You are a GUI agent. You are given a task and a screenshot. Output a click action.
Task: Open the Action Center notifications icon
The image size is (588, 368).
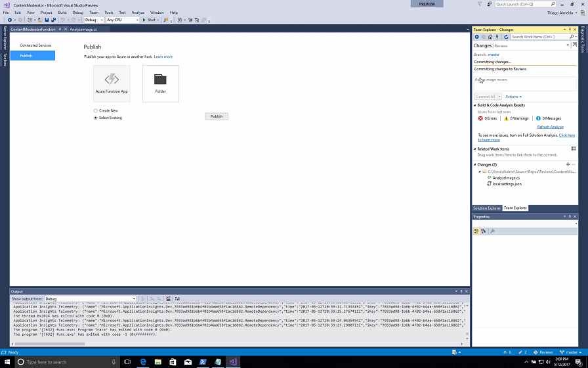[579, 362]
